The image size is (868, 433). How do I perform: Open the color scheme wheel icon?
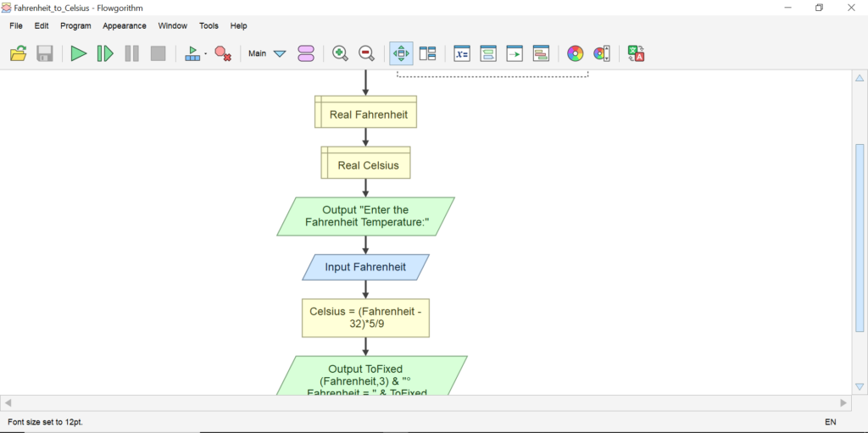(x=575, y=54)
